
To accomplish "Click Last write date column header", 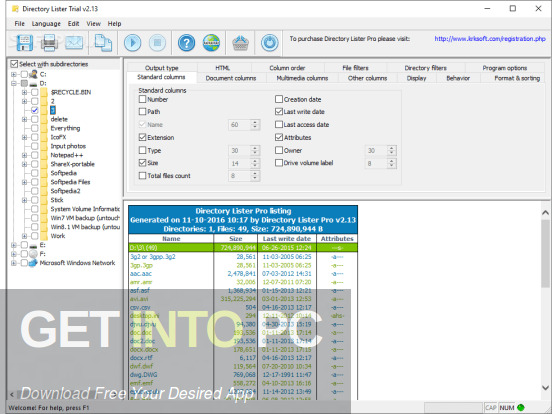I will tap(287, 239).
